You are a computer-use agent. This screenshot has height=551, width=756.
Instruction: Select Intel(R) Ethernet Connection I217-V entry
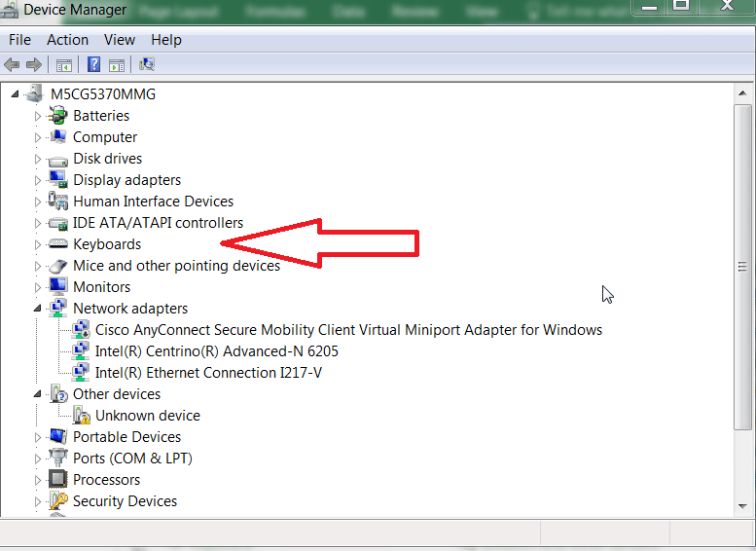coord(208,373)
